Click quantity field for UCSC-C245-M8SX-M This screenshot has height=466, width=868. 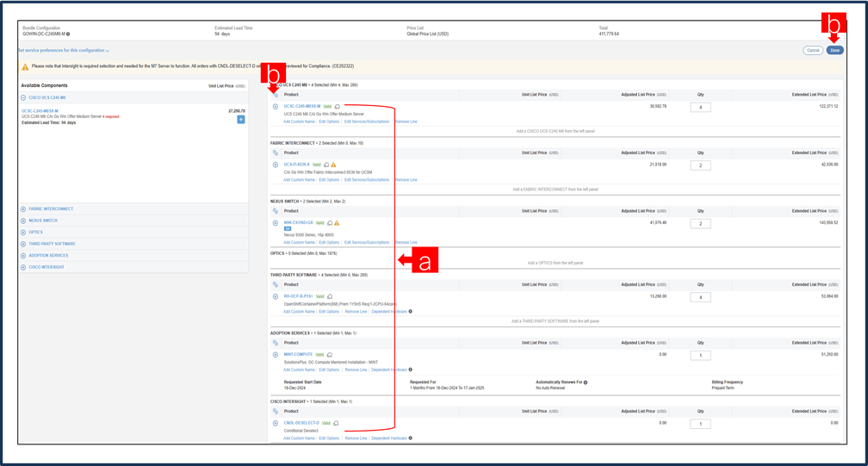click(700, 108)
